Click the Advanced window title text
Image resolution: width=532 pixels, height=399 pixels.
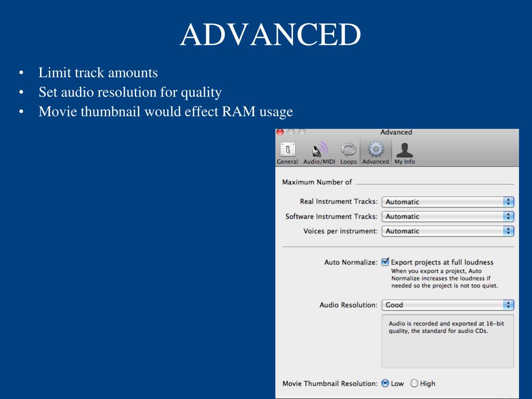pos(396,132)
